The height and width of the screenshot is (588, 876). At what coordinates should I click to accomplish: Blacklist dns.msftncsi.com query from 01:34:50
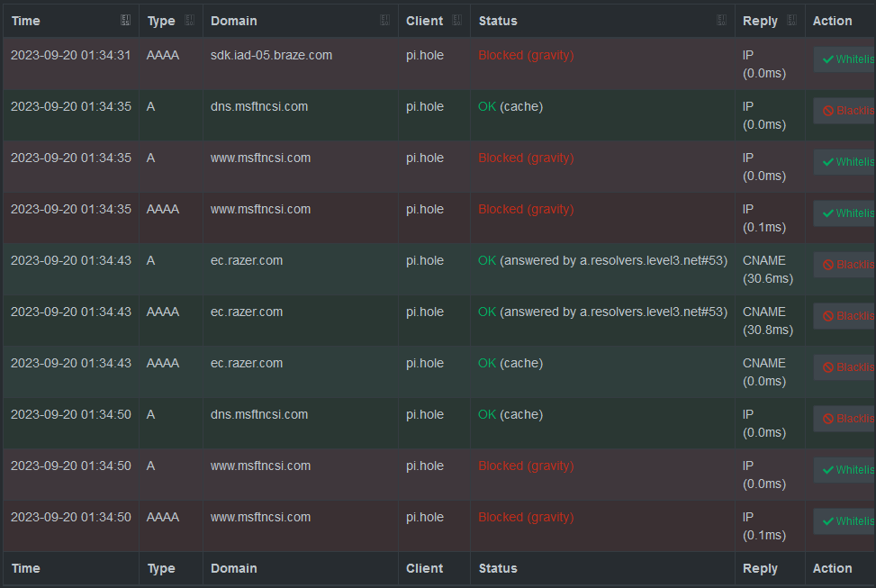click(844, 419)
